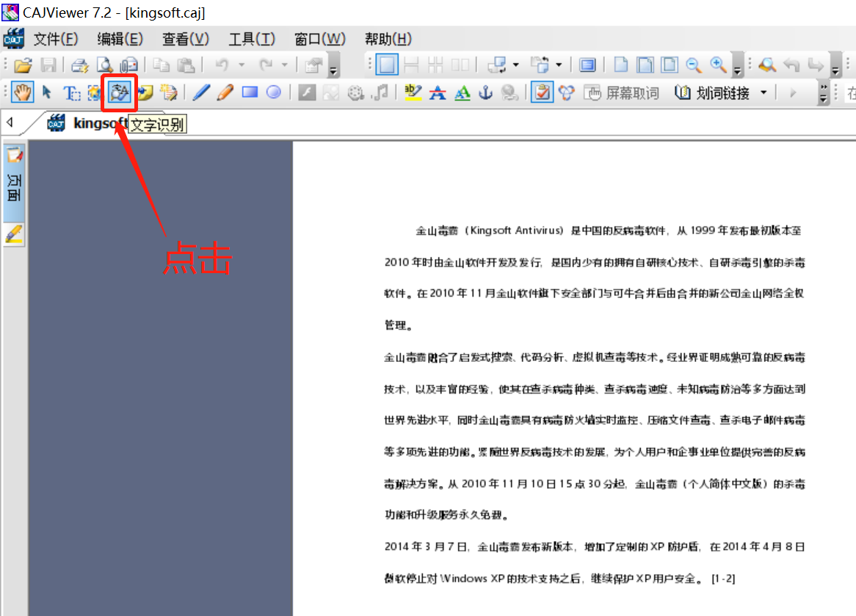Expand the 划词链接 dropdown arrow
The image size is (856, 616).
763,93
